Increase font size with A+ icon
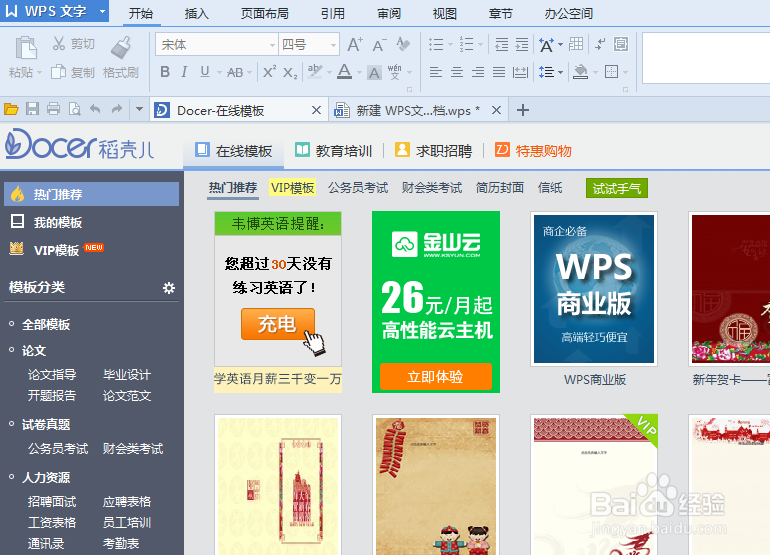The height and width of the screenshot is (555, 770). coord(355,45)
